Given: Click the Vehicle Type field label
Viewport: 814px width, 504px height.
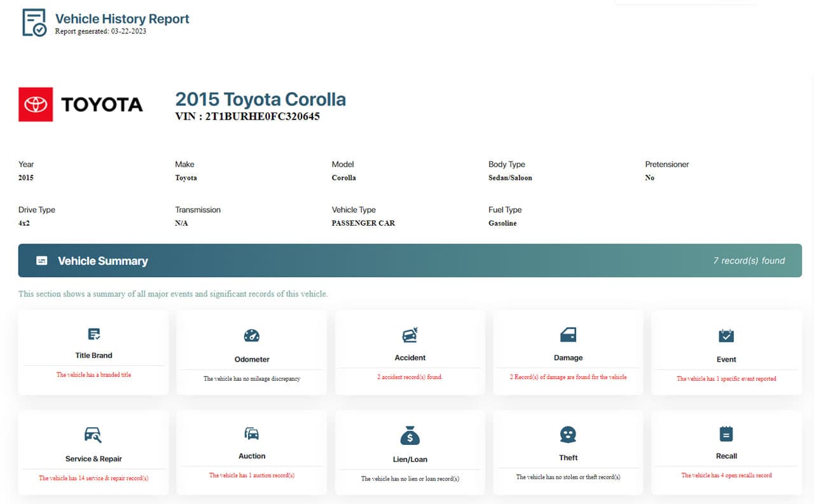Looking at the screenshot, I should point(354,210).
